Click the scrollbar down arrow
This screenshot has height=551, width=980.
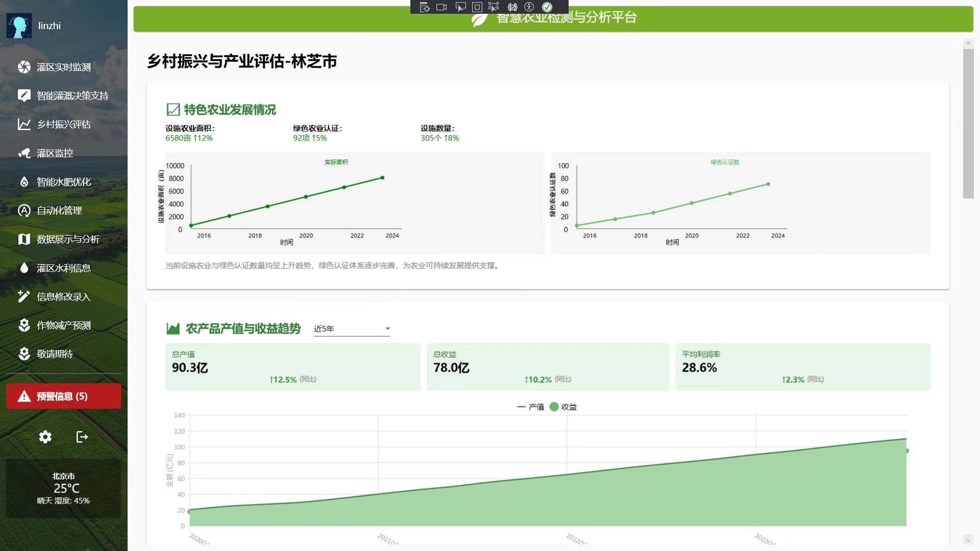968,539
